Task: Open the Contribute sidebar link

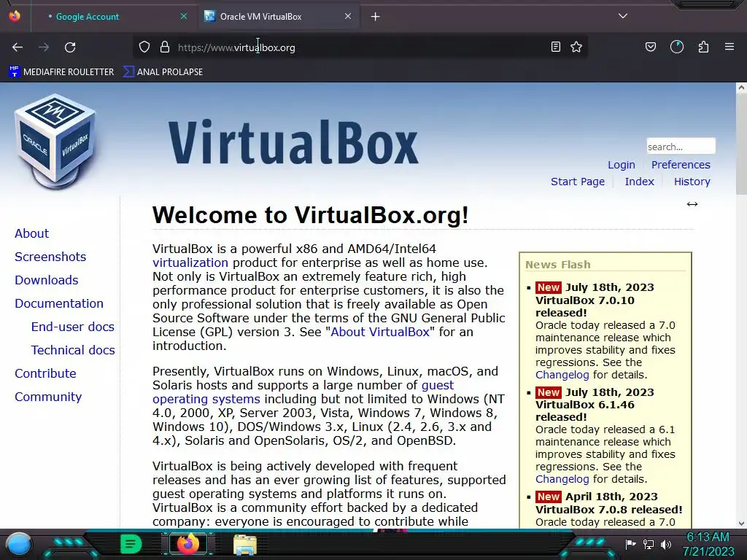Action: pyautogui.click(x=45, y=373)
